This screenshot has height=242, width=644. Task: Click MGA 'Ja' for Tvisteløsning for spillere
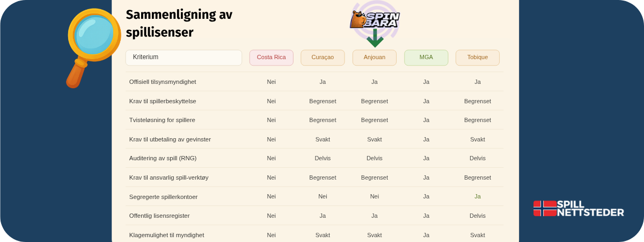coord(426,120)
